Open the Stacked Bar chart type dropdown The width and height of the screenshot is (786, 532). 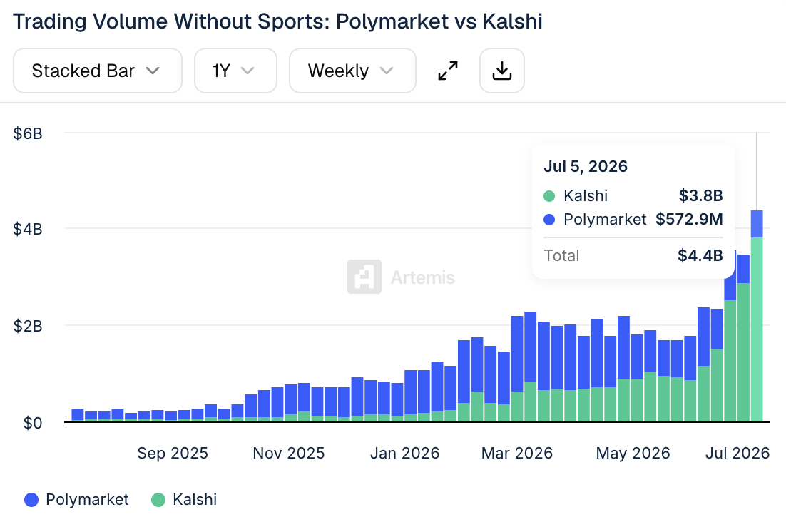point(97,71)
